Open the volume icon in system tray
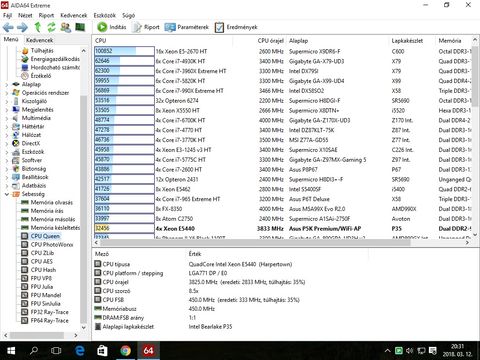 point(410,351)
